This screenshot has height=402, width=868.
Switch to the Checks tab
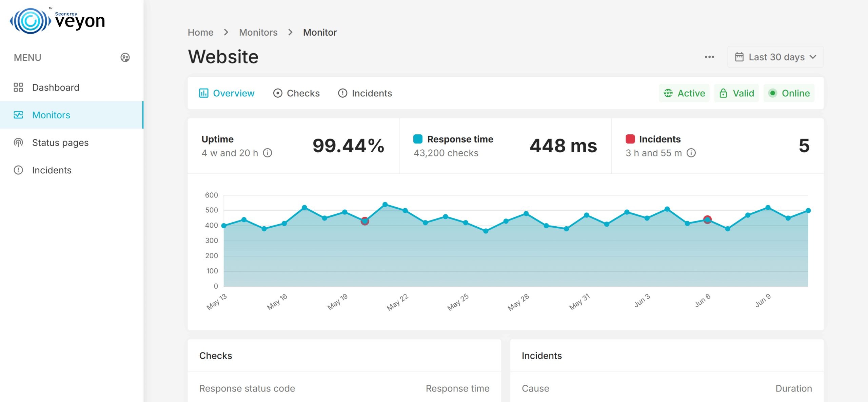296,93
